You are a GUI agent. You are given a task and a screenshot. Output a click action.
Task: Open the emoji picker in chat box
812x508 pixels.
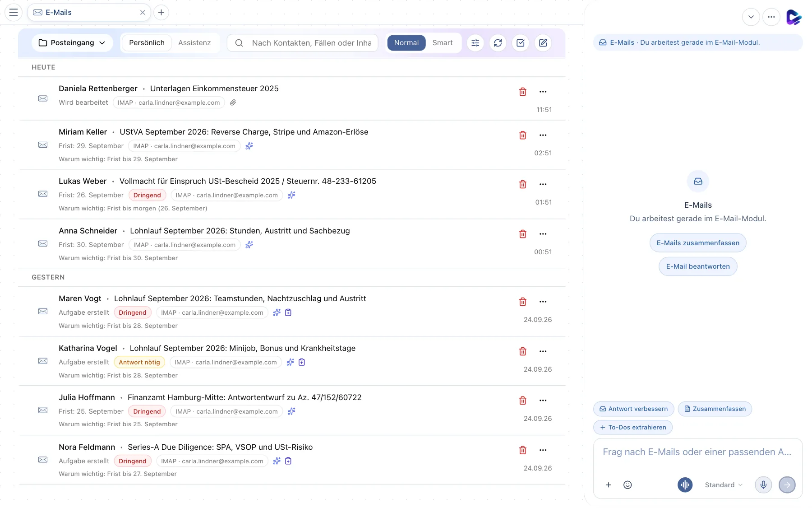pyautogui.click(x=627, y=485)
